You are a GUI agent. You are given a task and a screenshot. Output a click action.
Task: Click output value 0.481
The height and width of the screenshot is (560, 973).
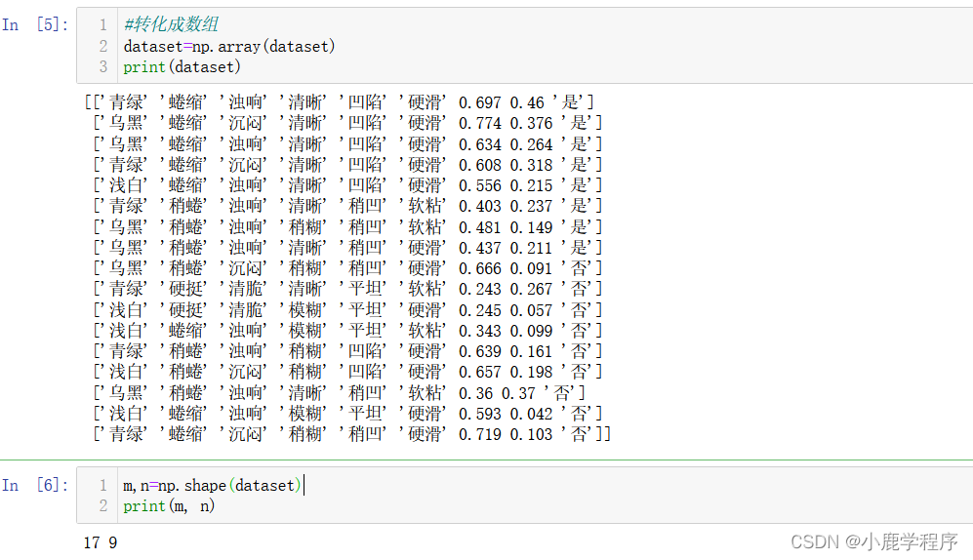[480, 227]
